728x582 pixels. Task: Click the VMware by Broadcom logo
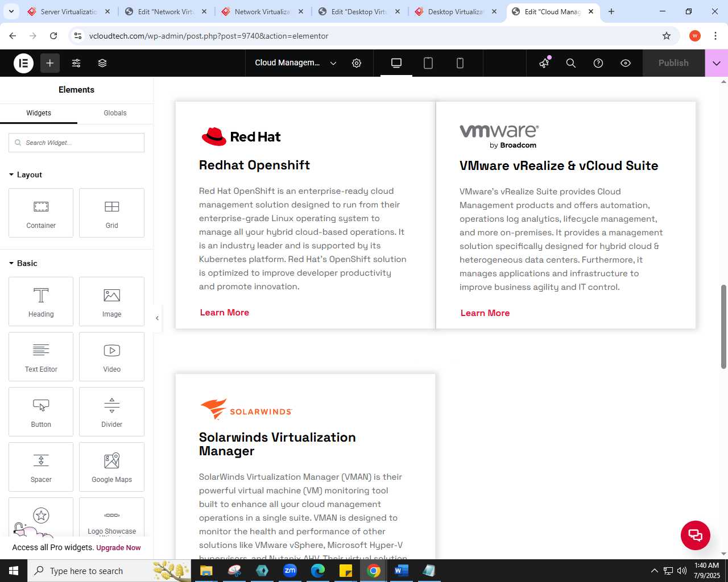(x=499, y=136)
